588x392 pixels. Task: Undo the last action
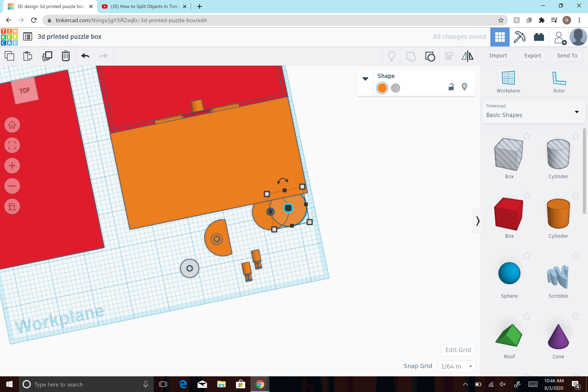(x=85, y=56)
